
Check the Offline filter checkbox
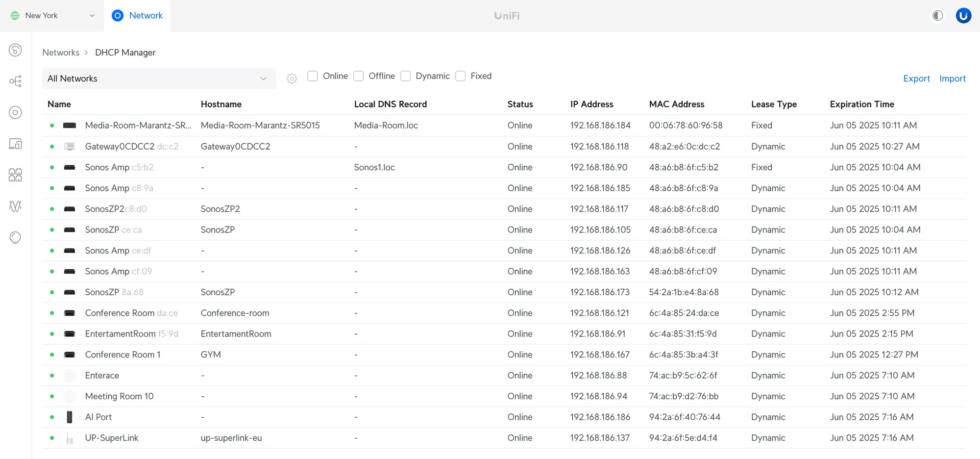pyautogui.click(x=358, y=76)
